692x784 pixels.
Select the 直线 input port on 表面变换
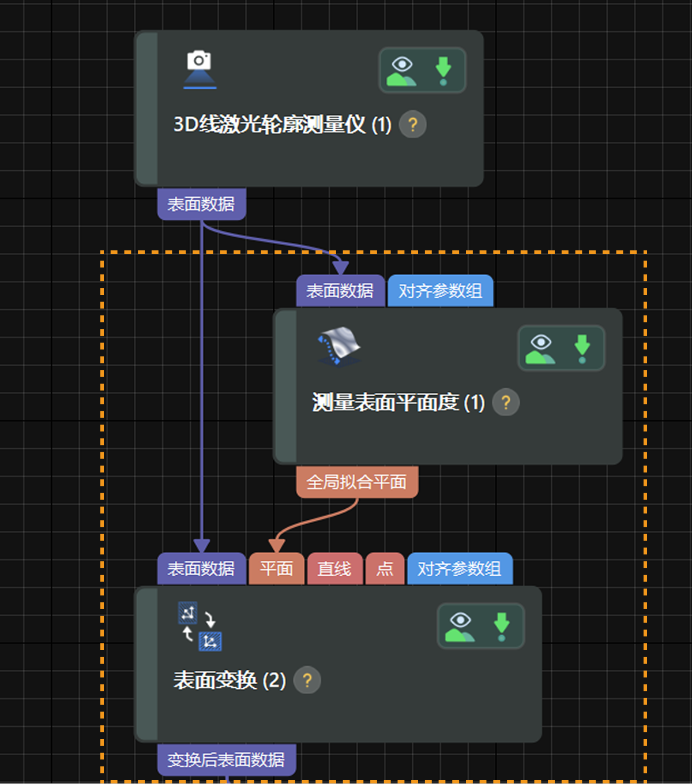pos(334,568)
